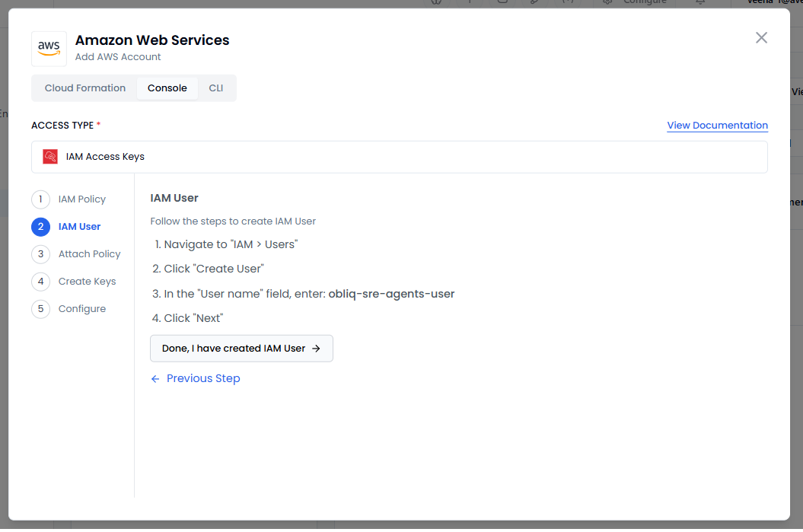Click the step 1 number circle
803x532 pixels.
[x=40, y=199]
